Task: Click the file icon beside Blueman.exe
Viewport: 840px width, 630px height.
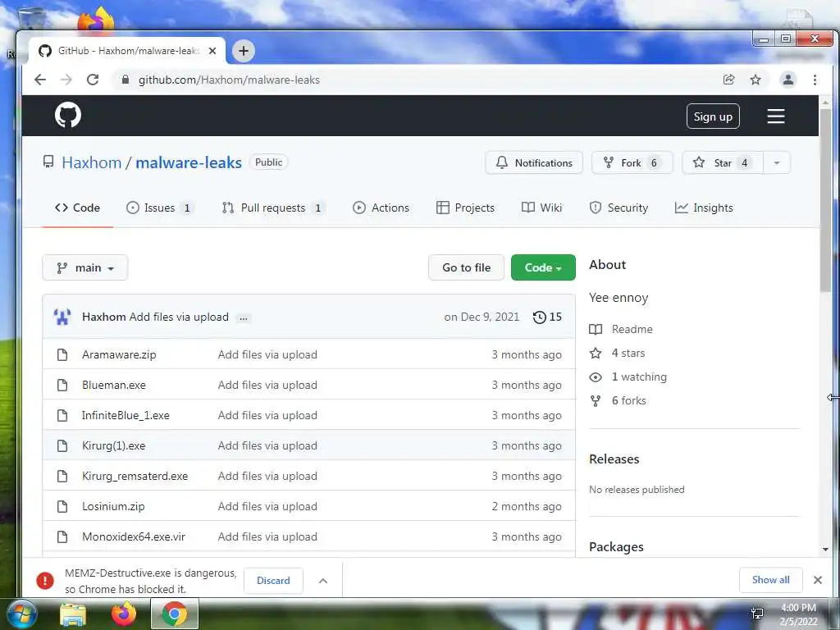Action: pyautogui.click(x=62, y=386)
